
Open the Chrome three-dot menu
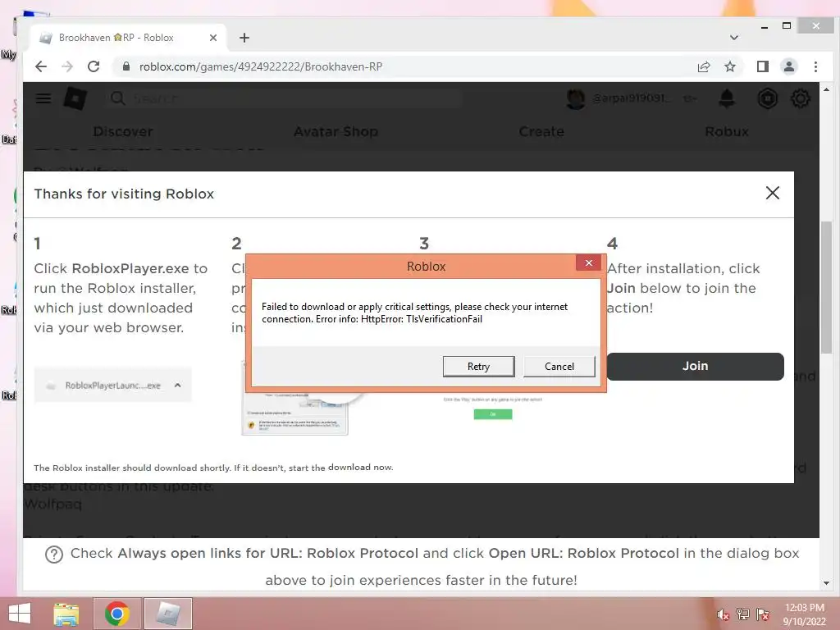(815, 66)
